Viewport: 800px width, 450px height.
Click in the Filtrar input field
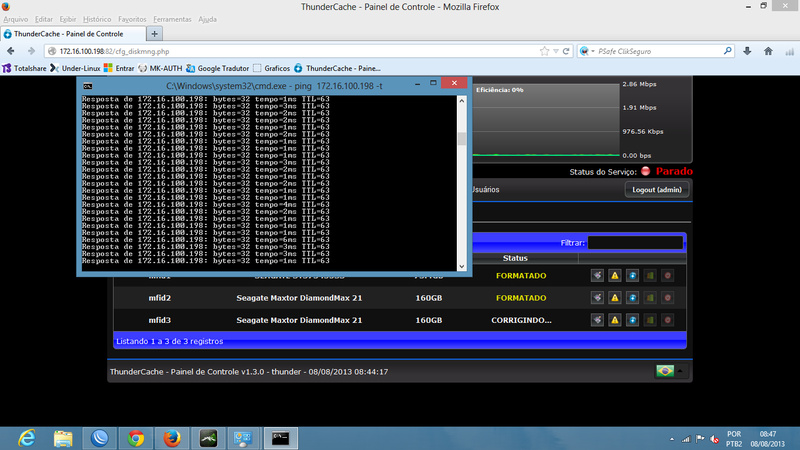point(635,243)
